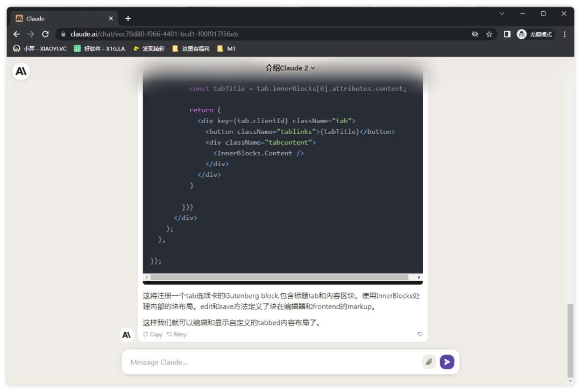Open Chrome's three-dot menu
Viewport: 581px width, 392px height.
pos(564,34)
